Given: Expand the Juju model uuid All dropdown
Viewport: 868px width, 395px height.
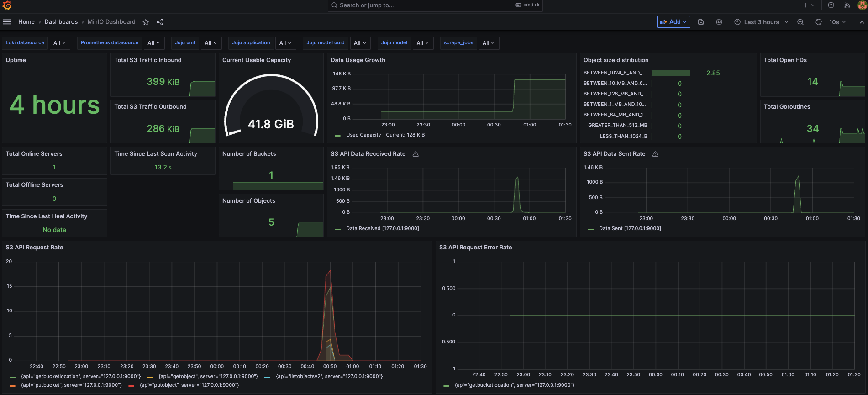Looking at the screenshot, I should [x=360, y=43].
